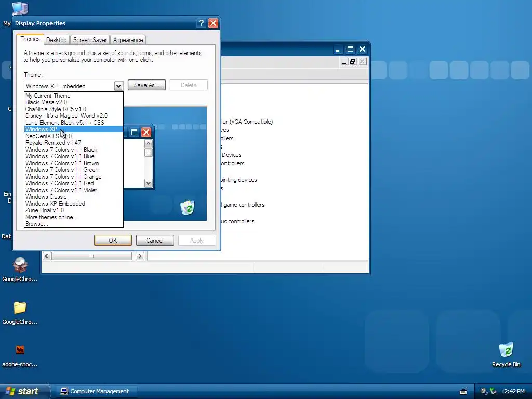Image resolution: width=532 pixels, height=399 pixels.
Task: Switch to the Themes tab
Action: [30, 39]
